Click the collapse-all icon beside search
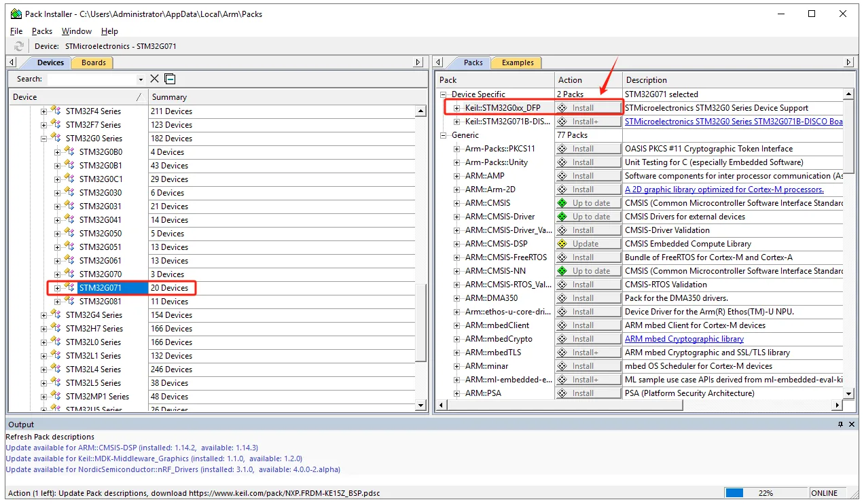864x504 pixels. (x=170, y=79)
